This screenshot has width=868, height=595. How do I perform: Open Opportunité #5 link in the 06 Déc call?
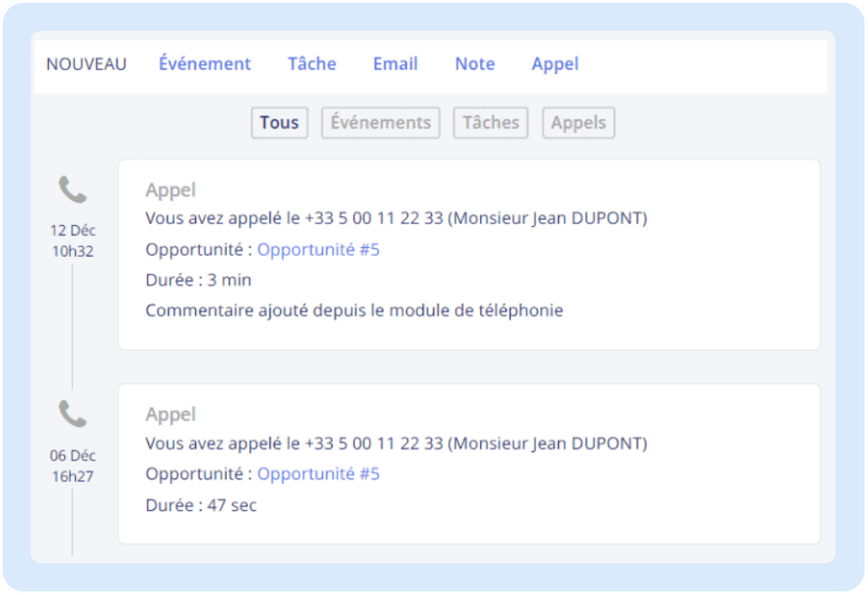(318, 474)
